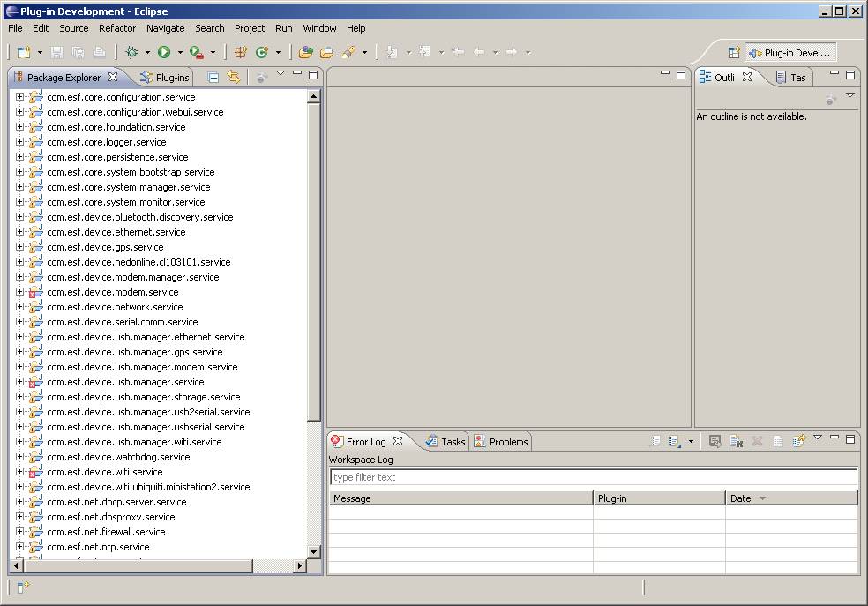Image resolution: width=868 pixels, height=606 pixels.
Task: Select the Plug-in Development perspective button
Action: tap(789, 53)
